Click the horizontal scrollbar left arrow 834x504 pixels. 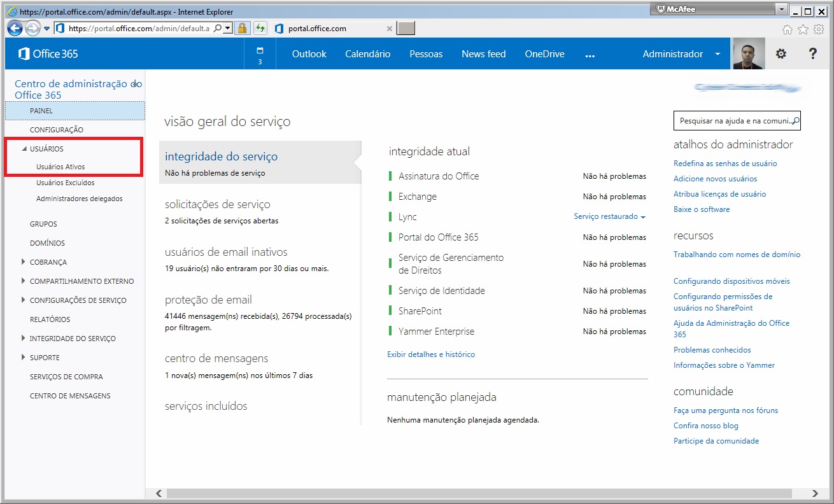coord(159,493)
